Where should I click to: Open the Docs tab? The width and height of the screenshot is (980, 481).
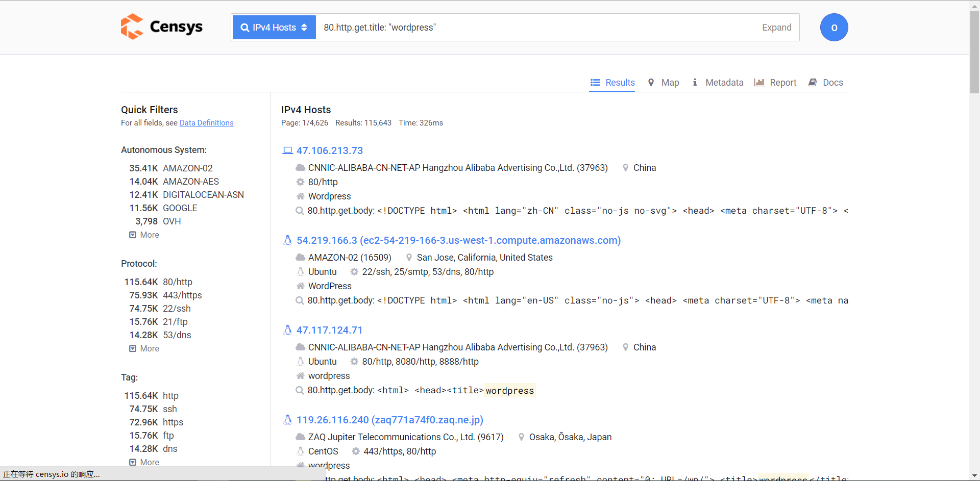(826, 83)
